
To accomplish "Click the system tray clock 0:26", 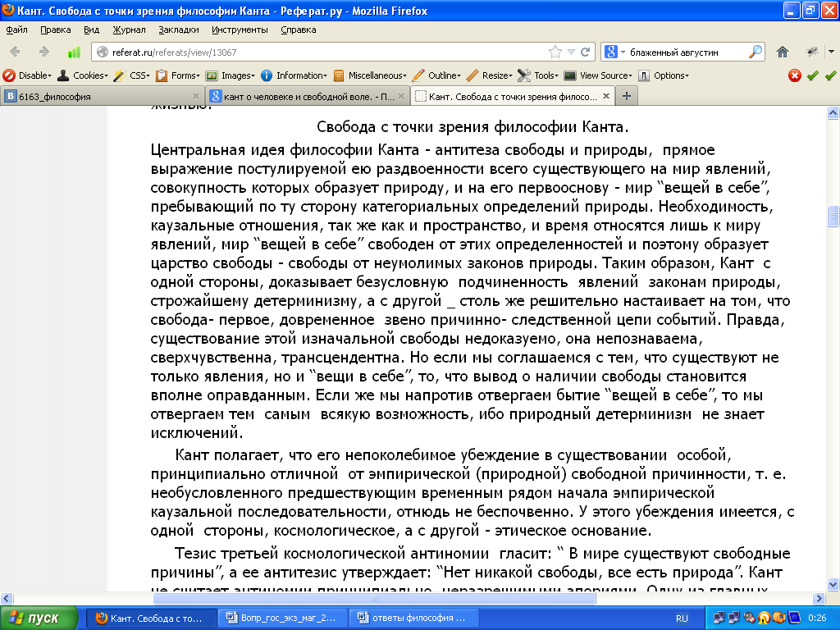I will [x=817, y=619].
